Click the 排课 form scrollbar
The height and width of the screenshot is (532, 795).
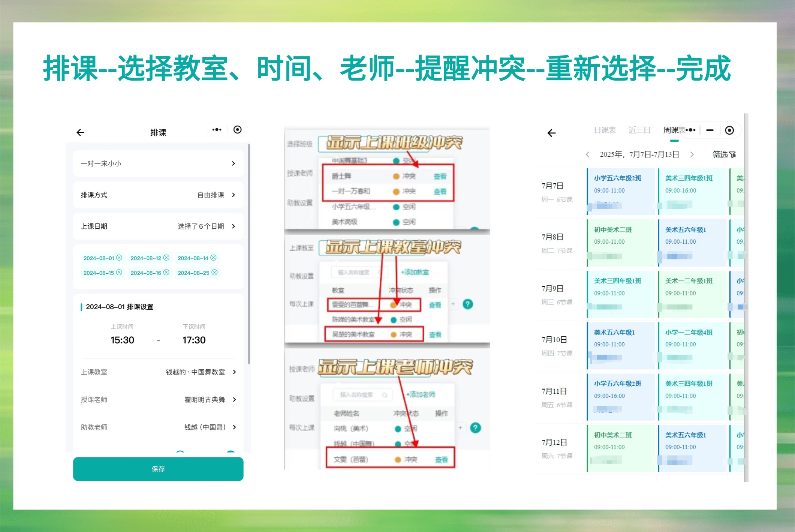tap(249, 254)
